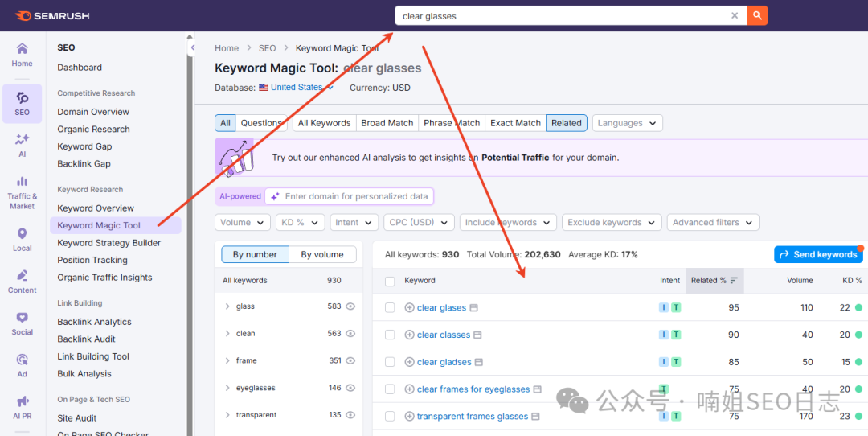This screenshot has height=436, width=868.
Task: Open Include keywords dropdown
Action: (x=508, y=222)
